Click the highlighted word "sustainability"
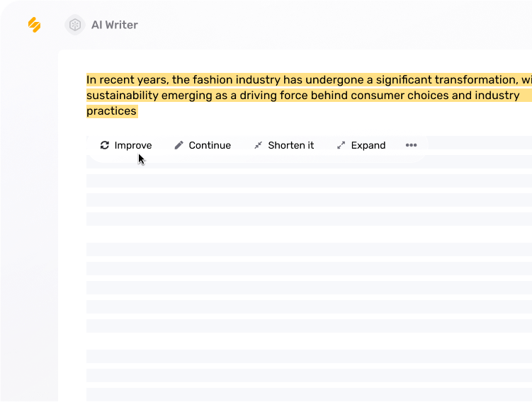 click(x=122, y=96)
